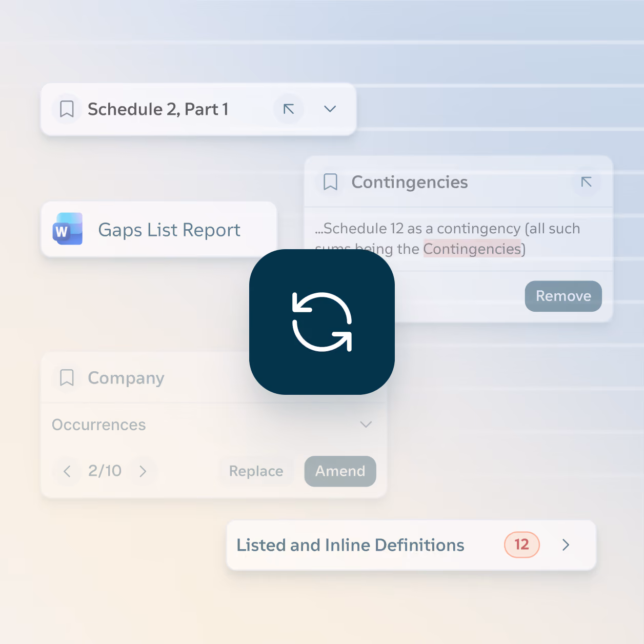
Task: Click the Replace button
Action: tap(256, 471)
